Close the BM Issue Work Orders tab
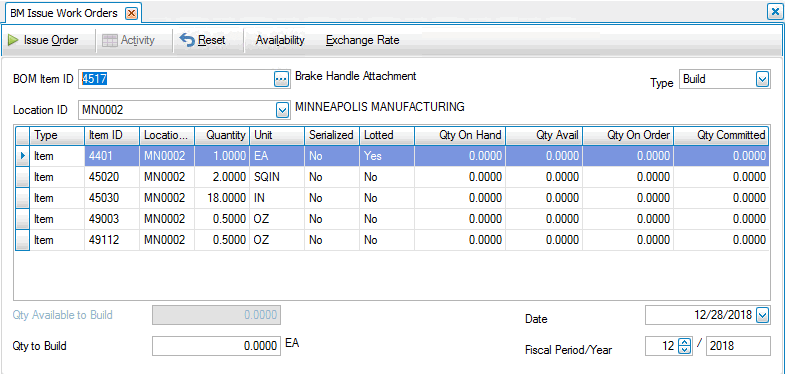Screen dimensions: 785x374 pyautogui.click(x=131, y=14)
